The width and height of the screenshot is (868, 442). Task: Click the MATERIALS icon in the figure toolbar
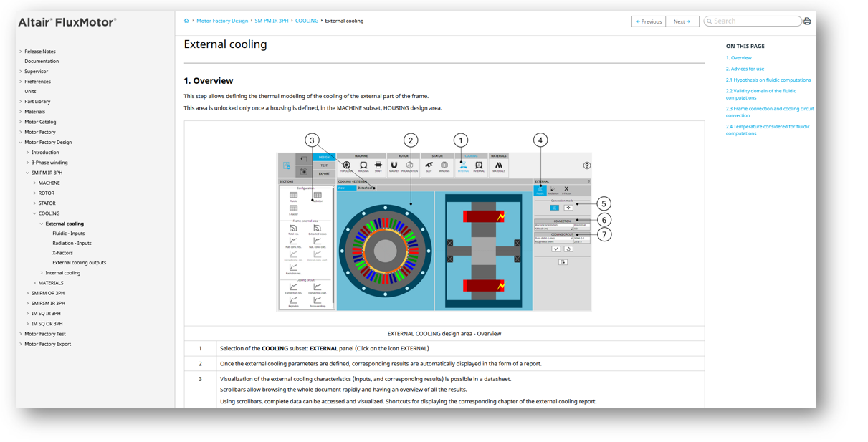click(x=499, y=166)
